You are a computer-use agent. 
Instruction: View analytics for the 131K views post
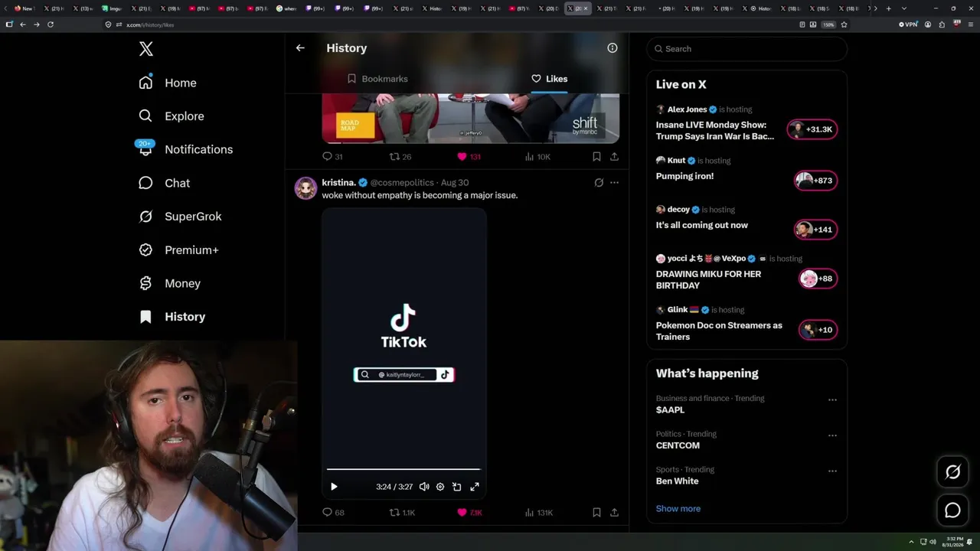[x=539, y=513]
